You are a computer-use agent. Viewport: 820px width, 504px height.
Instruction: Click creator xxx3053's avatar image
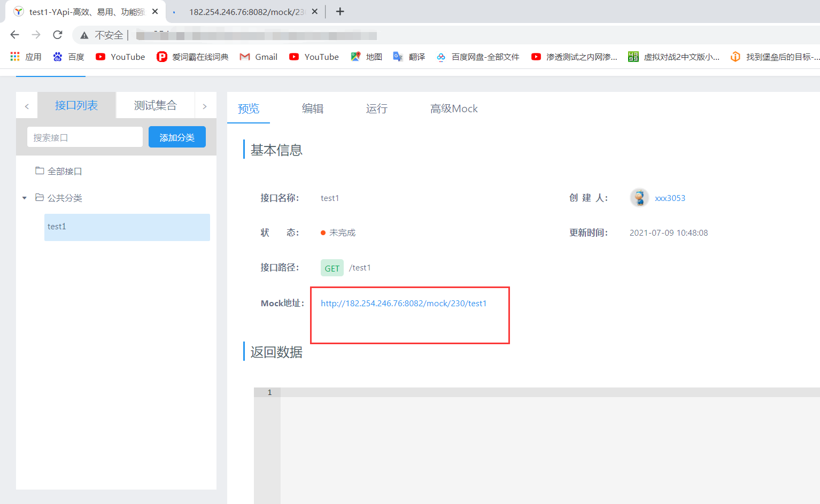[x=639, y=198]
